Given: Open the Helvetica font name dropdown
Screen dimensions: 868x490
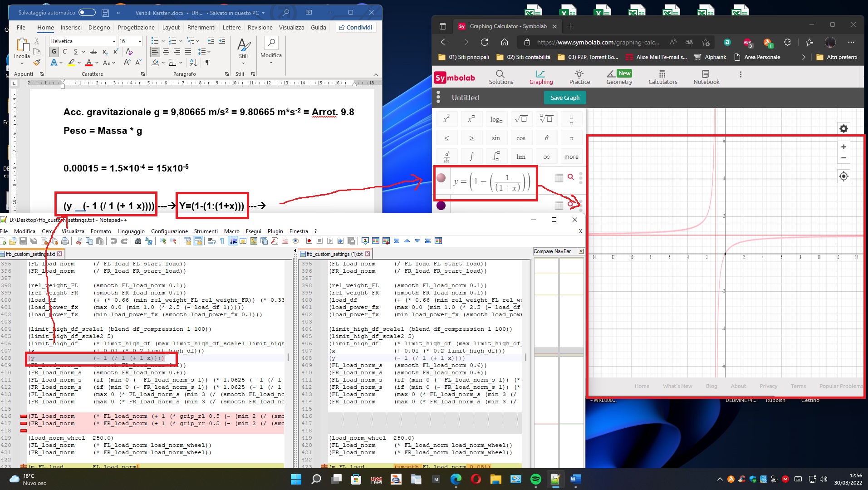Looking at the screenshot, I should (113, 41).
